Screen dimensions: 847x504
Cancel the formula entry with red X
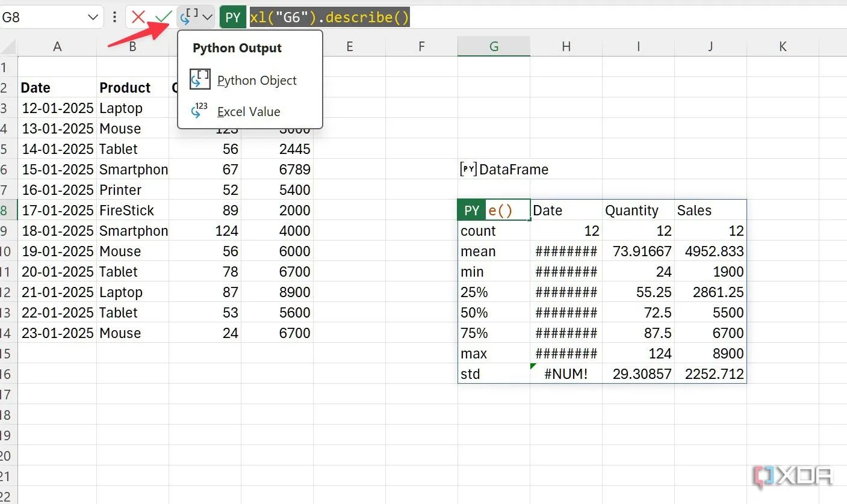coord(138,17)
